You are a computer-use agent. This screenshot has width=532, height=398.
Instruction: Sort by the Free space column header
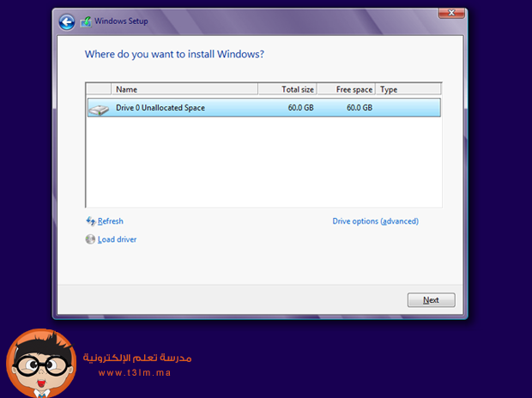tap(347, 89)
